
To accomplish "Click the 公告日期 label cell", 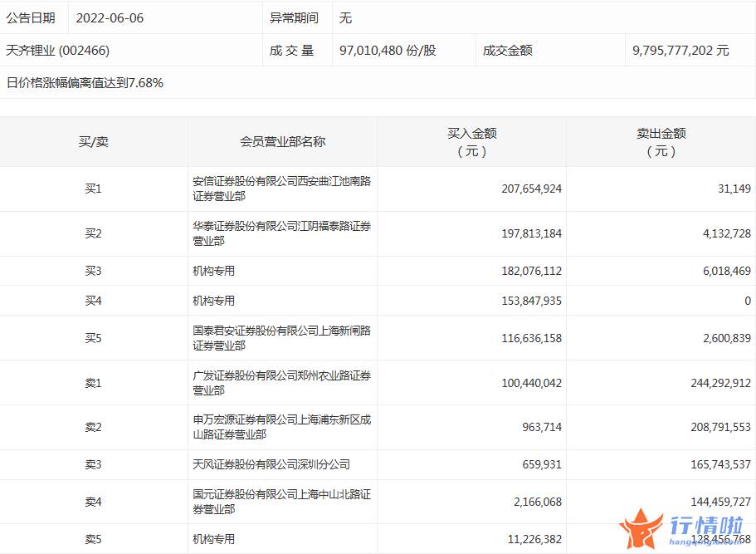I will click(31, 17).
